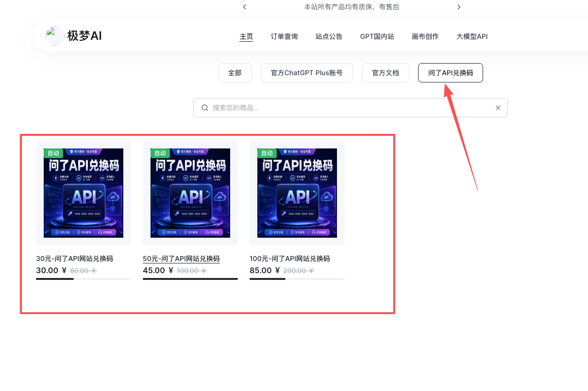Click the stock progress bar under 50元 product
Viewport: 588px width, 391px height.
(x=190, y=279)
